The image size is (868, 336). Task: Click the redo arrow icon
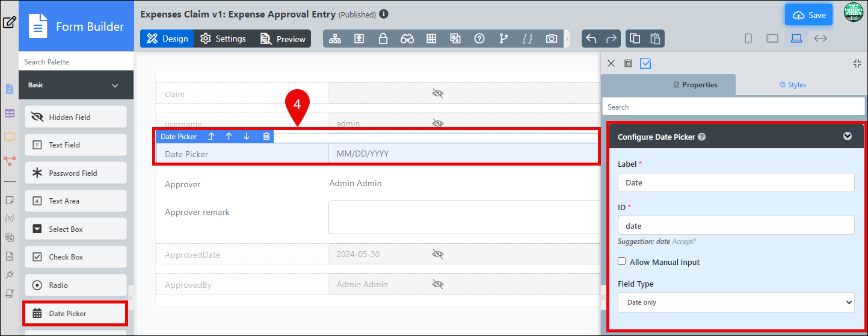[612, 39]
